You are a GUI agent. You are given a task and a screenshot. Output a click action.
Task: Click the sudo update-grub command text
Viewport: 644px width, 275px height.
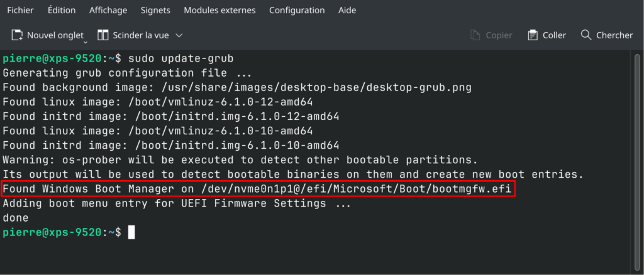click(x=181, y=58)
